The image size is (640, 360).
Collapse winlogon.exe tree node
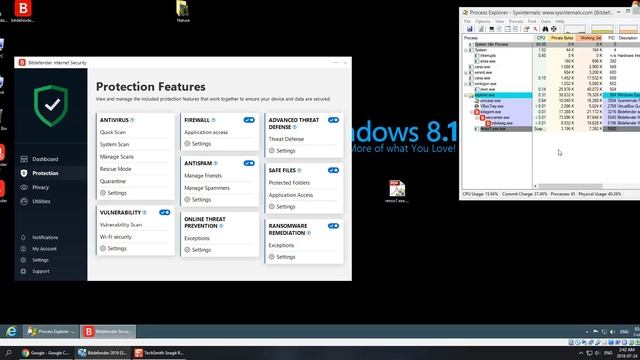coord(466,84)
